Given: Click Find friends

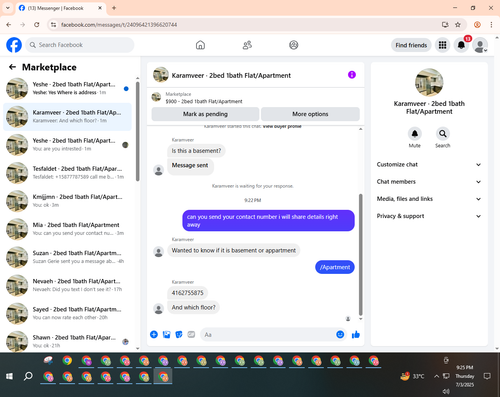Looking at the screenshot, I should point(411,45).
